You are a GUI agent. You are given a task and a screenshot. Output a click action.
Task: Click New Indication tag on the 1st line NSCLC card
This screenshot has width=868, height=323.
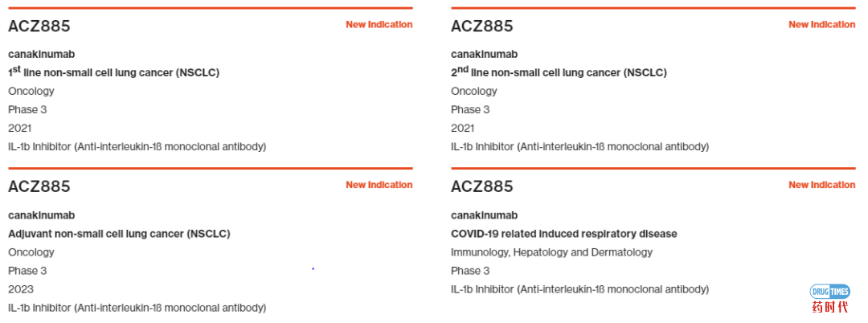click(x=379, y=25)
